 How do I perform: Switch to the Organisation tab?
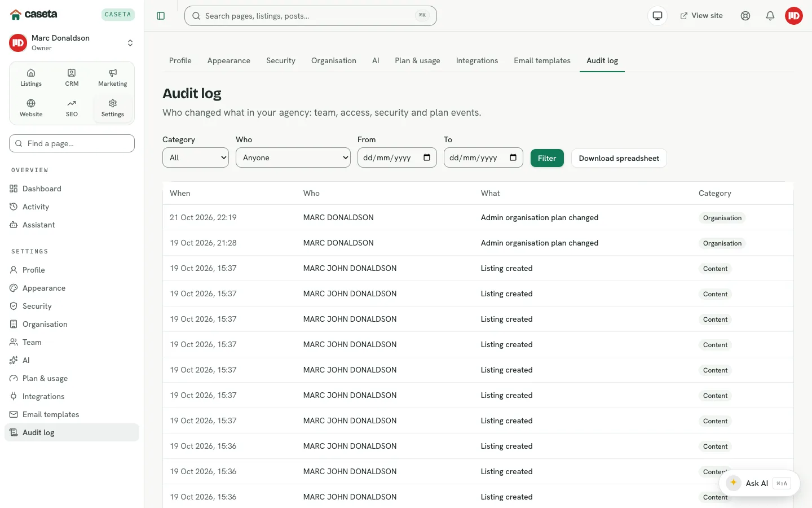click(334, 60)
